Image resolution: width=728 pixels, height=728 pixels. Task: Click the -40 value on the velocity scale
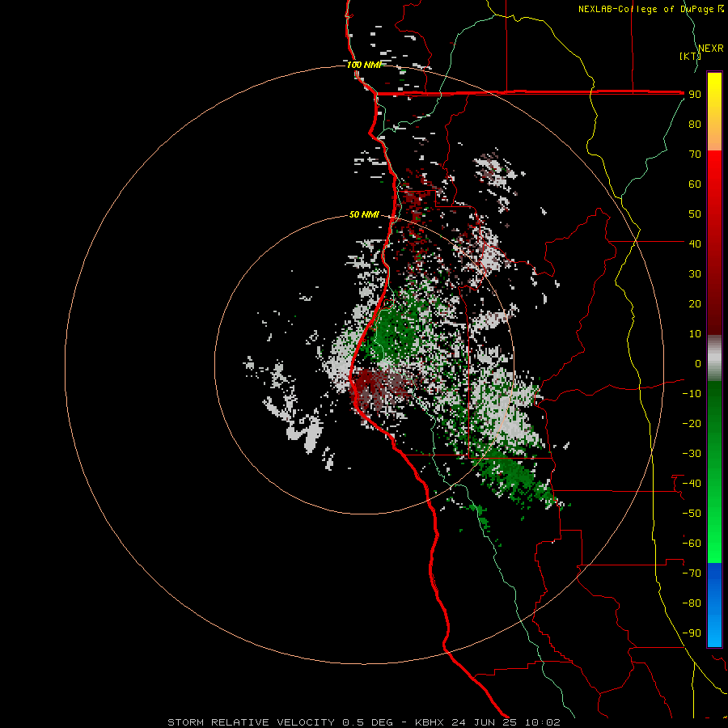pyautogui.click(x=692, y=484)
